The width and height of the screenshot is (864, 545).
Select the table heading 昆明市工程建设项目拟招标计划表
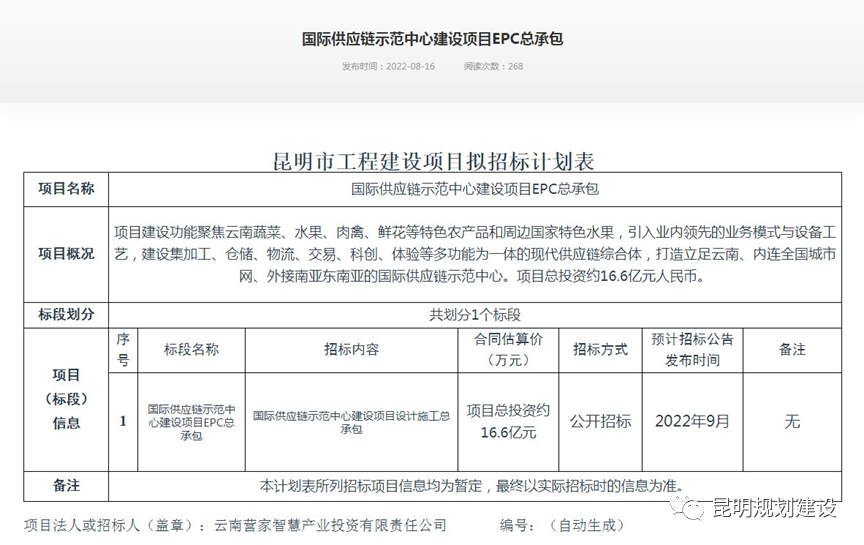coord(433,161)
